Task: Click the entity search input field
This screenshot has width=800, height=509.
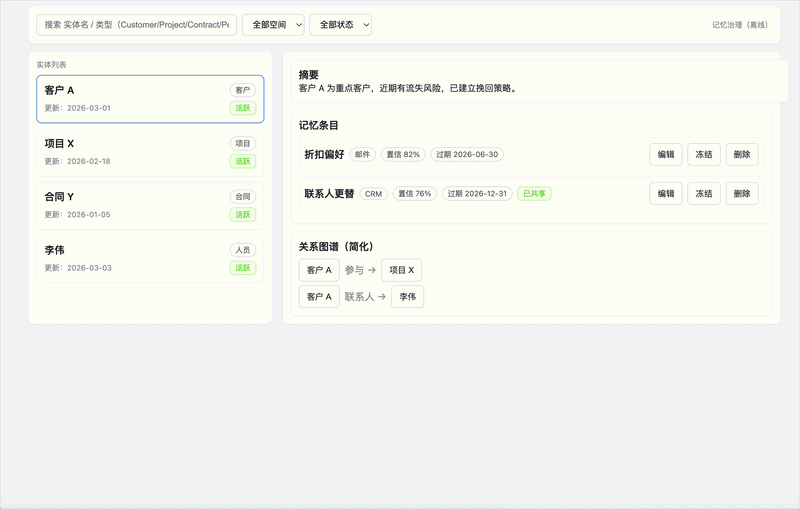Action: [136, 25]
